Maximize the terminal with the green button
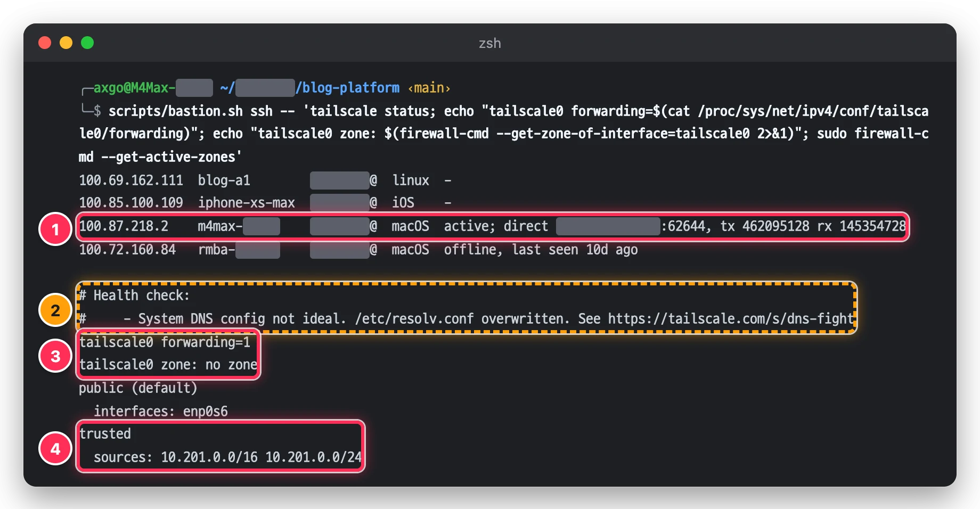Screen dimensions: 980x509 click(x=87, y=43)
